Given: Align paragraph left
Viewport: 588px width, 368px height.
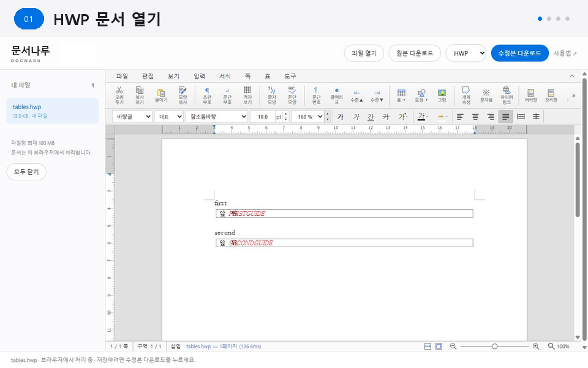Looking at the screenshot, I should click(460, 117).
